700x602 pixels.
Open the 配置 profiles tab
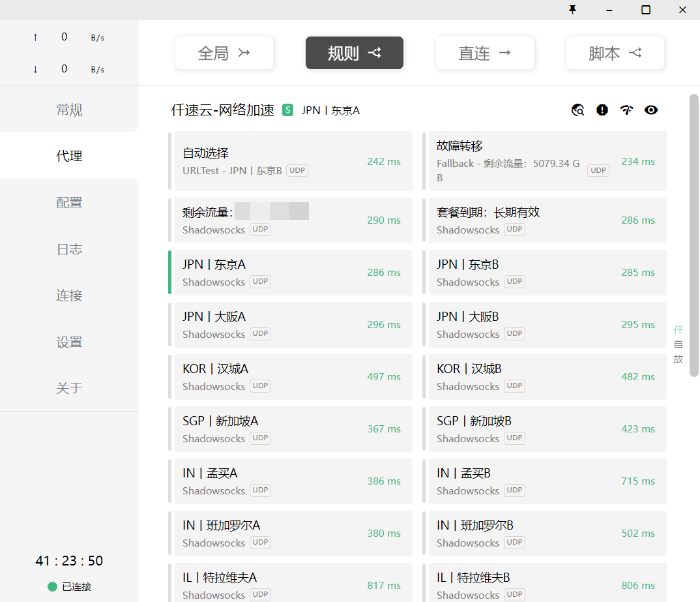click(69, 202)
